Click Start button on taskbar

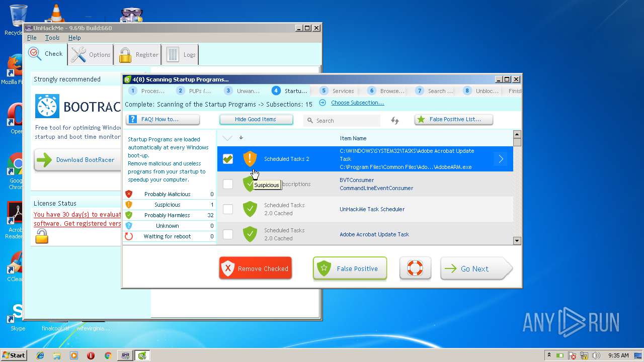[x=14, y=355]
